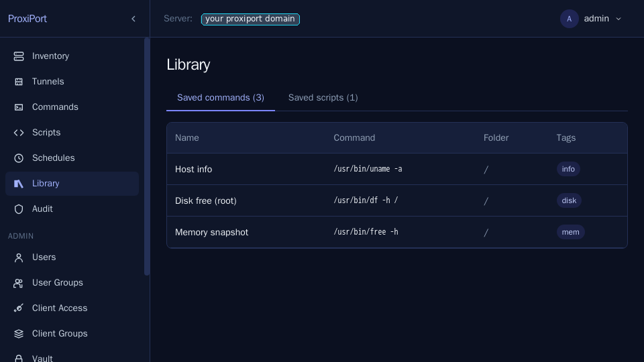
Task: Click the Name column header
Action: tap(187, 138)
